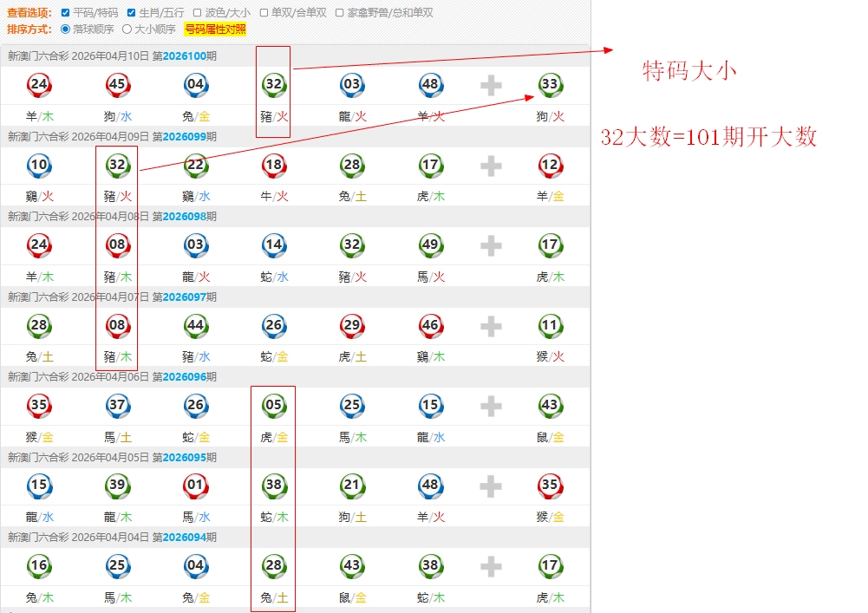The width and height of the screenshot is (868, 613).
Task: Click green ball 44 in period 2026097
Action: point(196,325)
